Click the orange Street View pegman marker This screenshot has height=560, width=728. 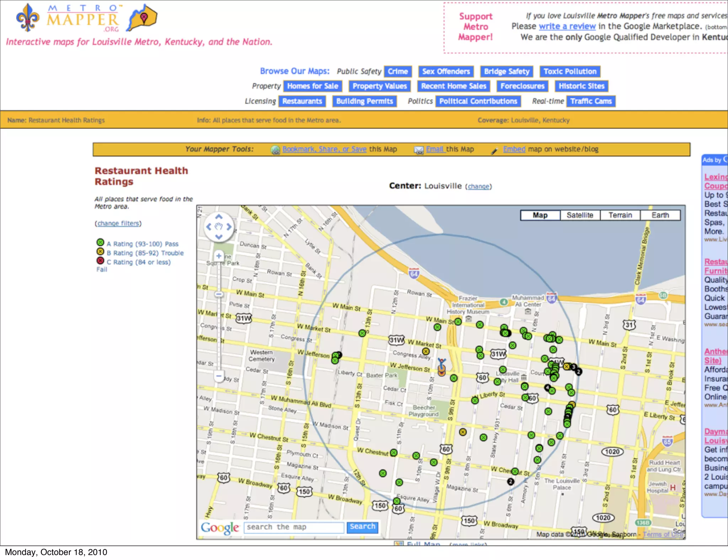(x=441, y=368)
